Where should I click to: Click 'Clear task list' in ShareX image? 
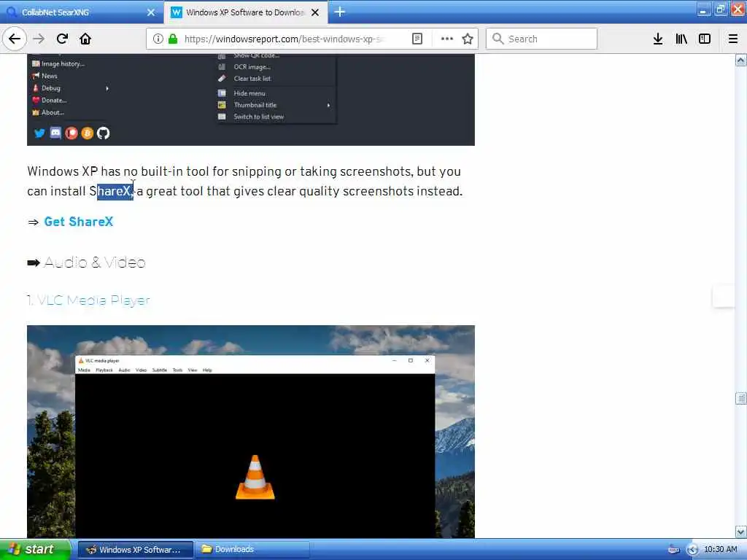click(x=252, y=79)
